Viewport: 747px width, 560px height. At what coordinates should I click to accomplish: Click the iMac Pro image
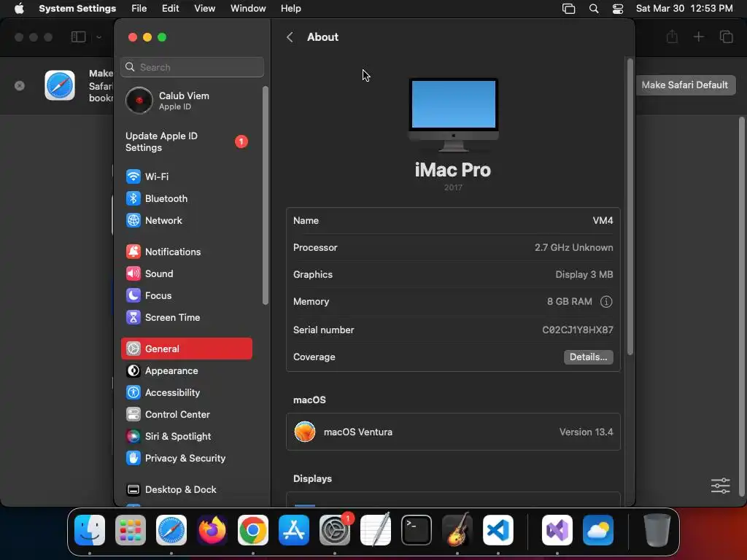tap(454, 114)
